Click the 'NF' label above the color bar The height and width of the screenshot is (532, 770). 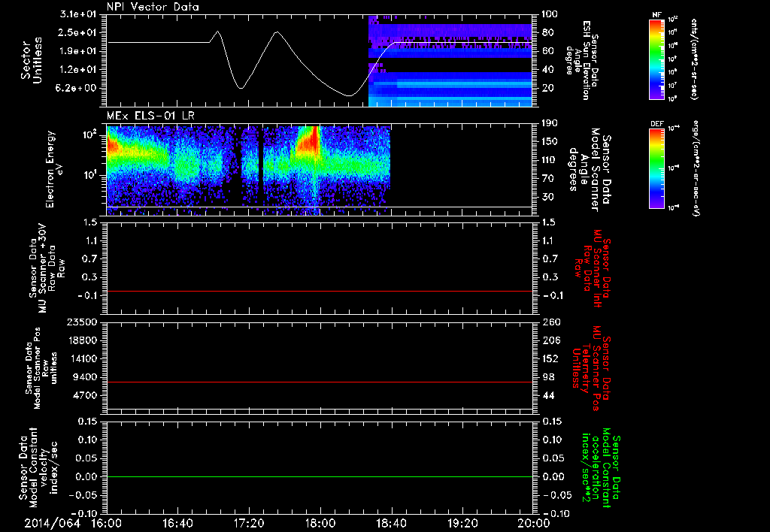(x=657, y=15)
